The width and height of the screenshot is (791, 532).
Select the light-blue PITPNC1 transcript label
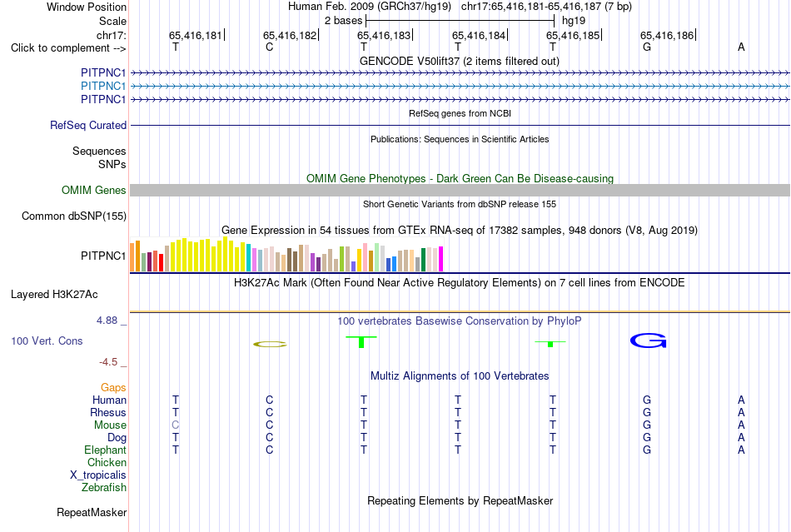103,86
